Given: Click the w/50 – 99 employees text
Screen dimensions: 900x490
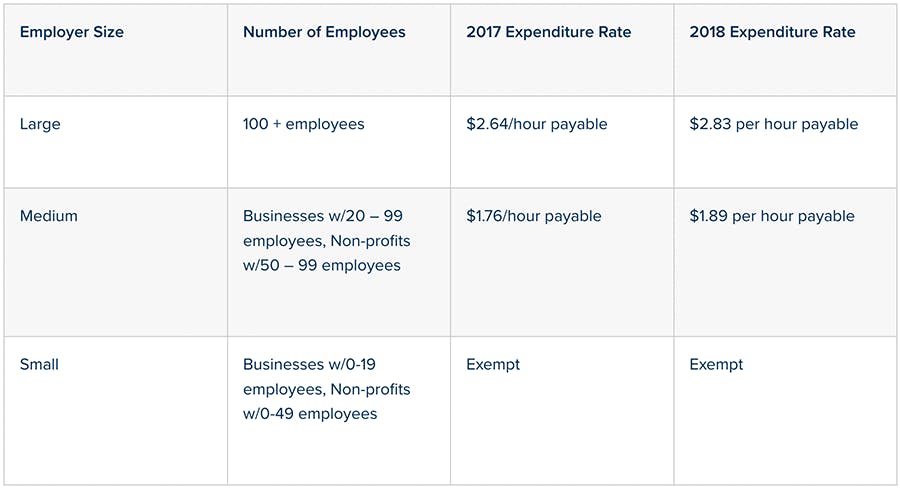Looking at the screenshot, I should click(x=322, y=266).
